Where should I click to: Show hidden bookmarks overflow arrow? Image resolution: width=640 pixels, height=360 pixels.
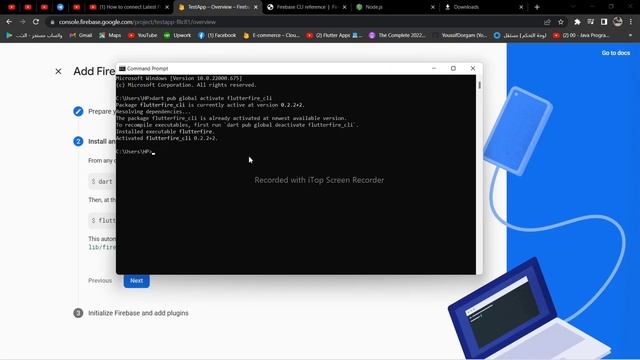[631, 36]
